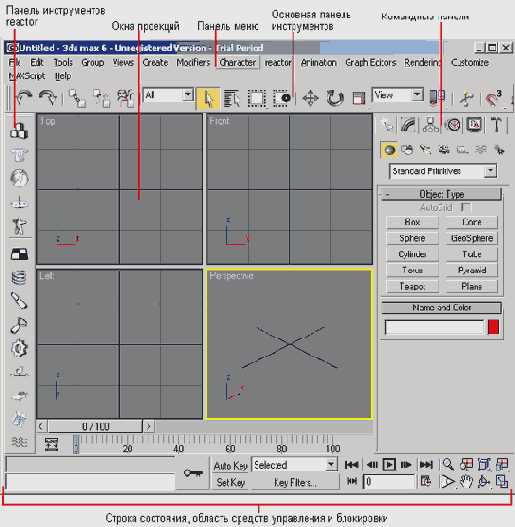Open the Select by Name tool
The width and height of the screenshot is (515, 527).
(x=232, y=98)
